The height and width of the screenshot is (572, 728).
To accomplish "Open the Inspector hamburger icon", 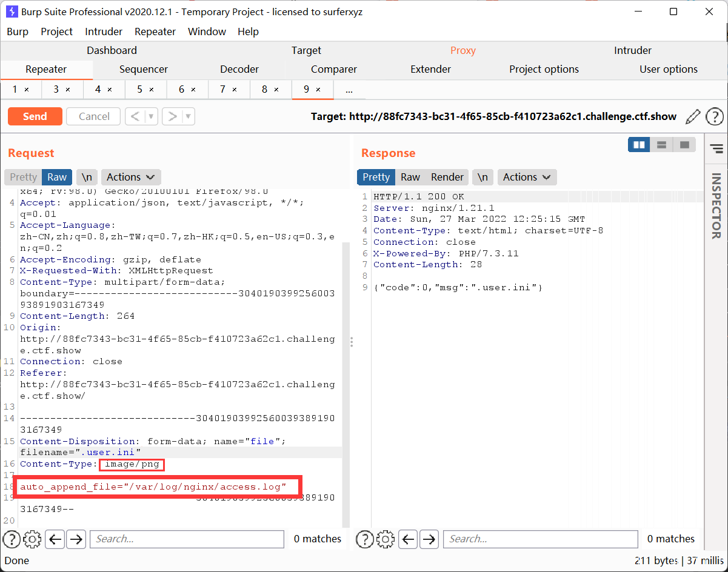I will click(x=716, y=148).
